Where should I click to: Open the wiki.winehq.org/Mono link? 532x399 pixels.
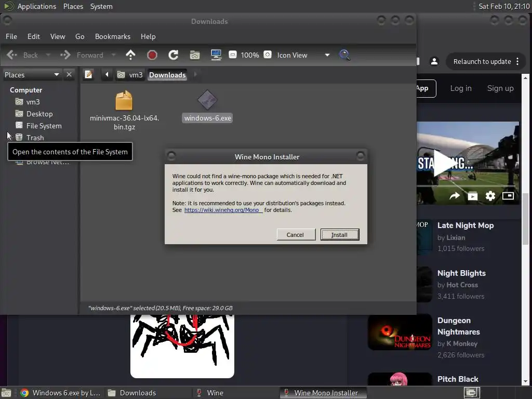(222, 210)
